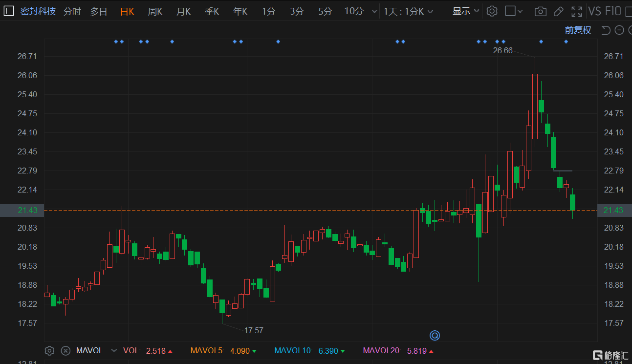
Task: Open the 显示 display dropdown
Action: (466, 11)
